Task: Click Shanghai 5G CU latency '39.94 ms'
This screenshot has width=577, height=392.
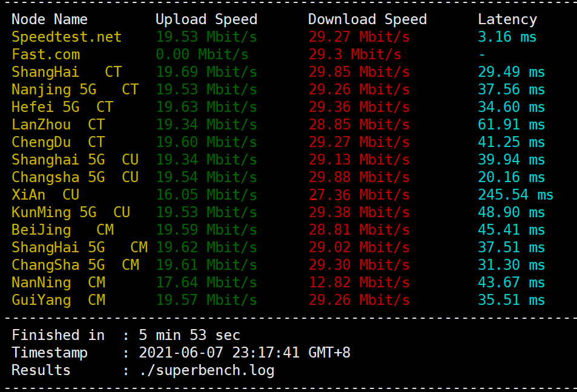Action: pos(512,160)
